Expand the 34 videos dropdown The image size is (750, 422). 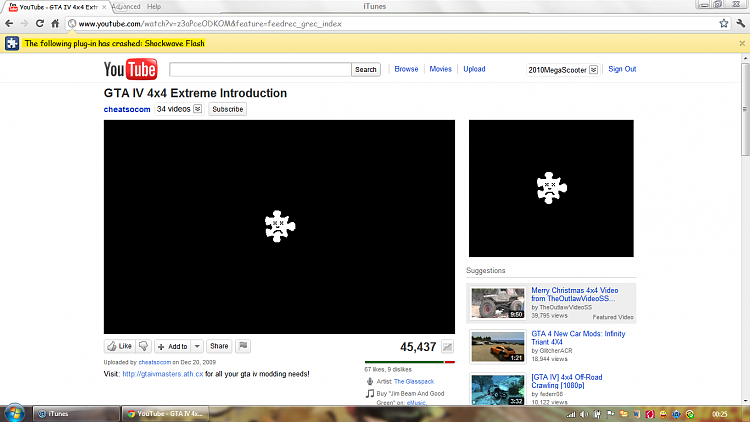tap(198, 109)
